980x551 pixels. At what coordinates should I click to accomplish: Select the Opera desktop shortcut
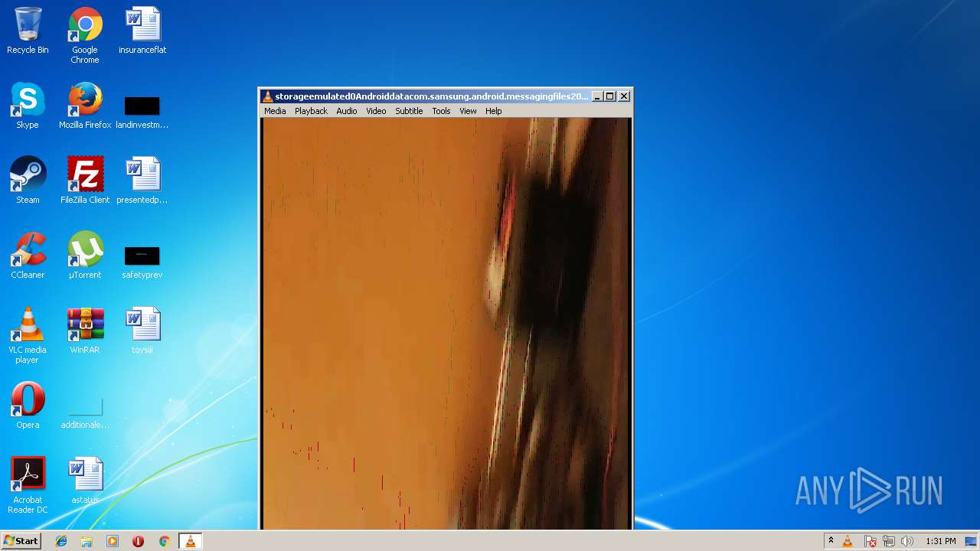point(28,406)
